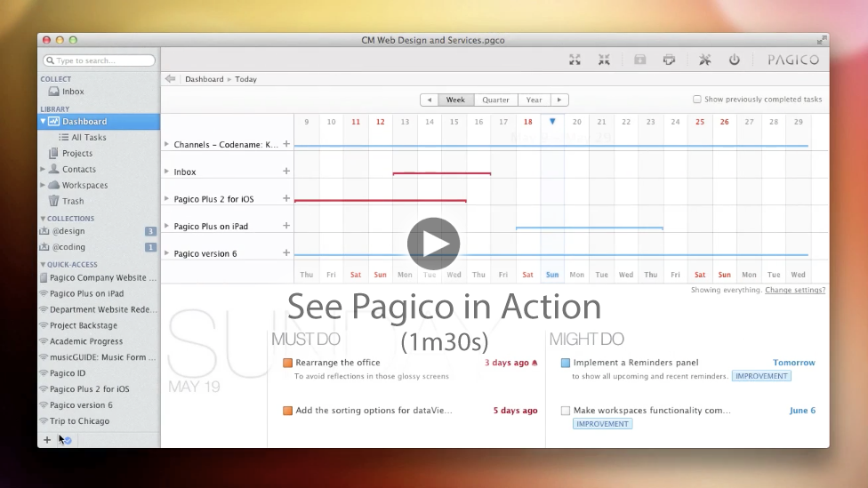Click Dashboard in the breadcrumb
Screen dimensions: 868x488
(205, 79)
